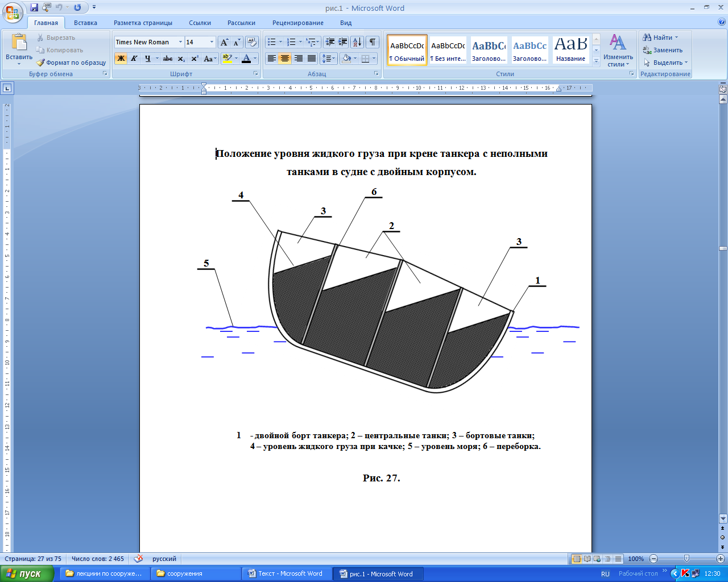
Task: Switch to the Вставка ribbon tab
Action: click(85, 23)
